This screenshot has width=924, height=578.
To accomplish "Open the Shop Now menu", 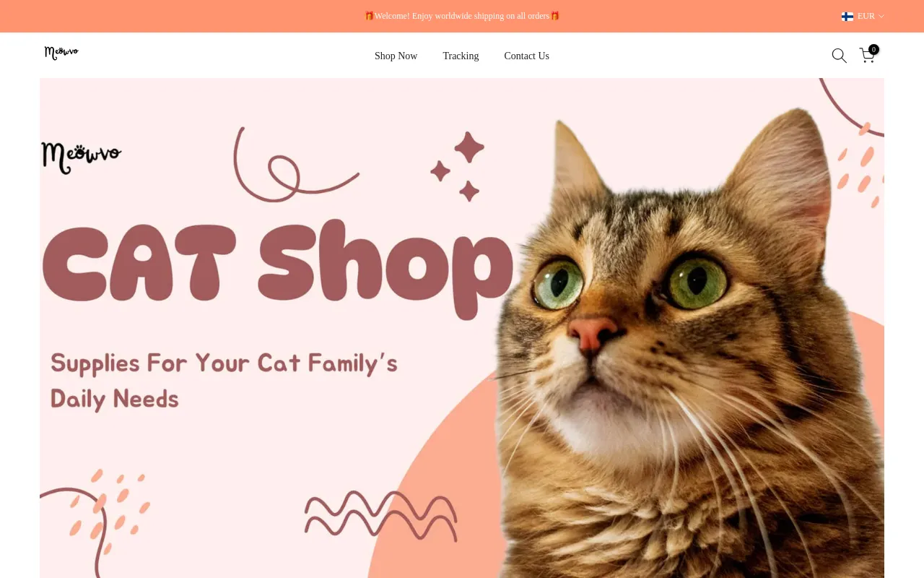I will [396, 56].
